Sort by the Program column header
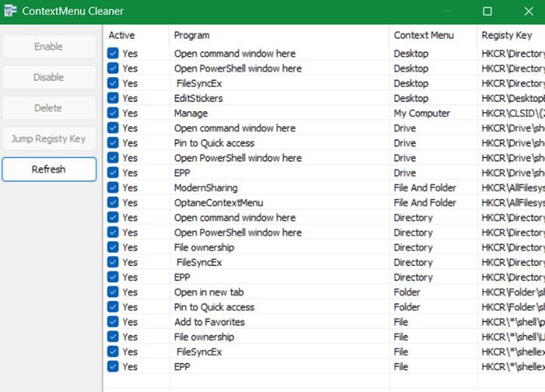The height and width of the screenshot is (392, 545). pos(279,35)
